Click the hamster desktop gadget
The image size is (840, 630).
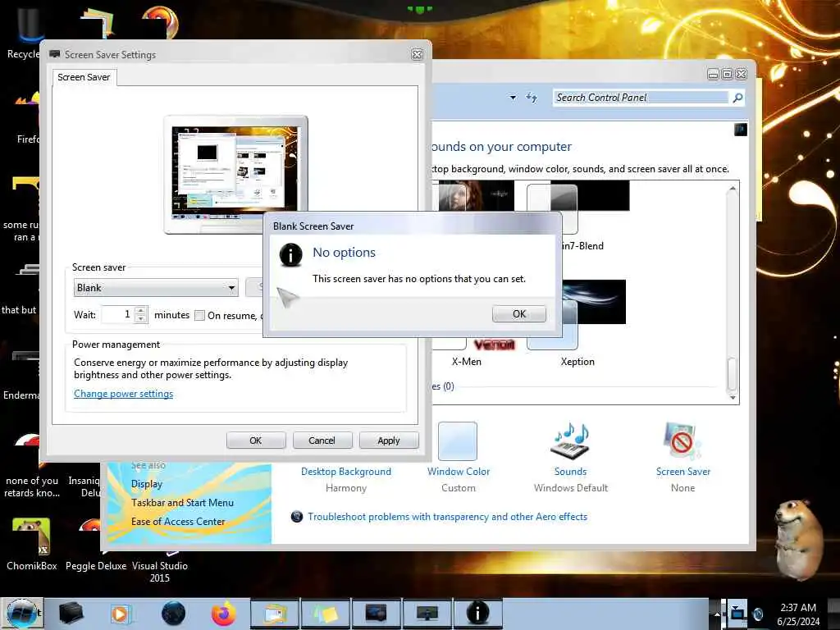[x=797, y=540]
